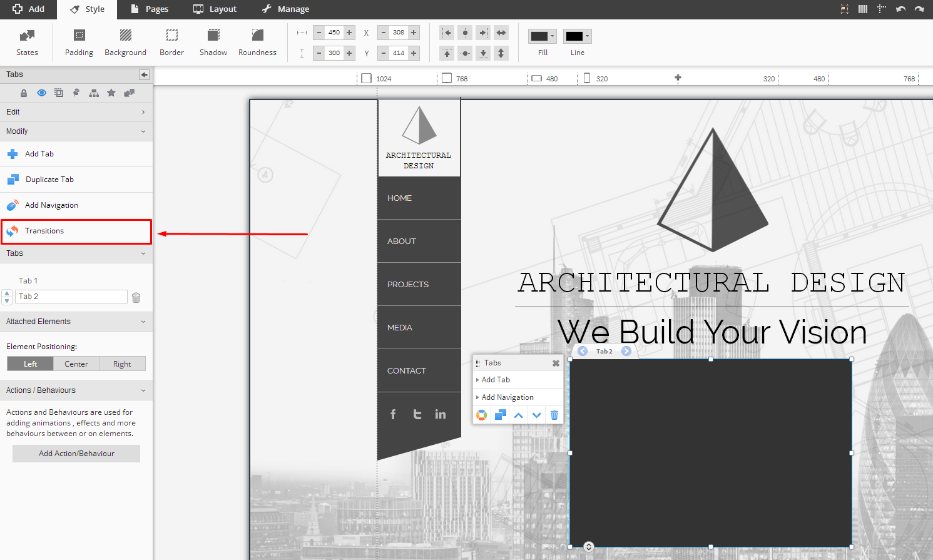
Task: Open the Shadow style tool
Action: pyautogui.click(x=213, y=42)
